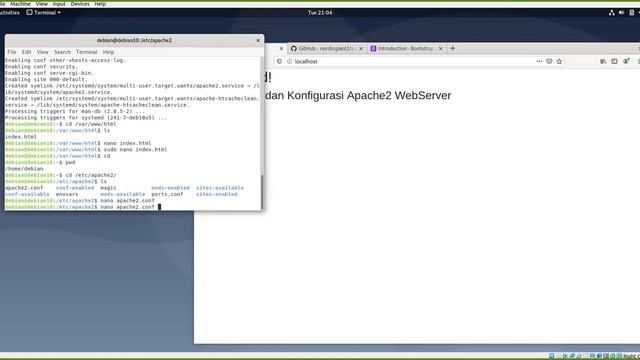Click the power icon in top bar
This screenshot has height=360, width=640.
(x=631, y=13)
